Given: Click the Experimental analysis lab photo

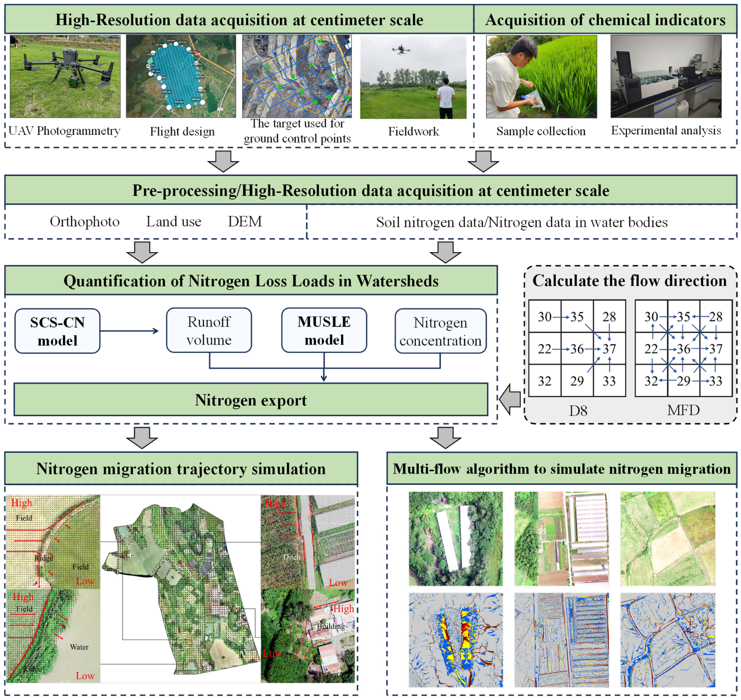Looking at the screenshot, I should (x=666, y=77).
